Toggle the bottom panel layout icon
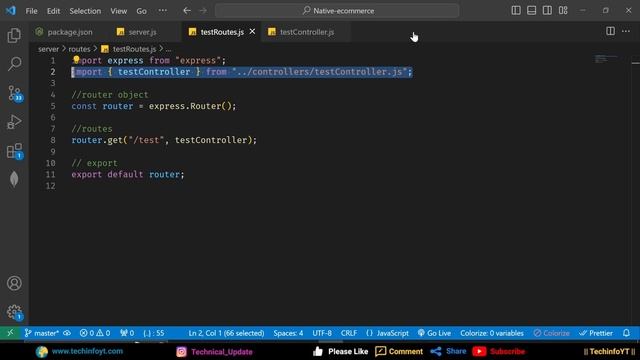The height and width of the screenshot is (360, 640). pos(531,11)
